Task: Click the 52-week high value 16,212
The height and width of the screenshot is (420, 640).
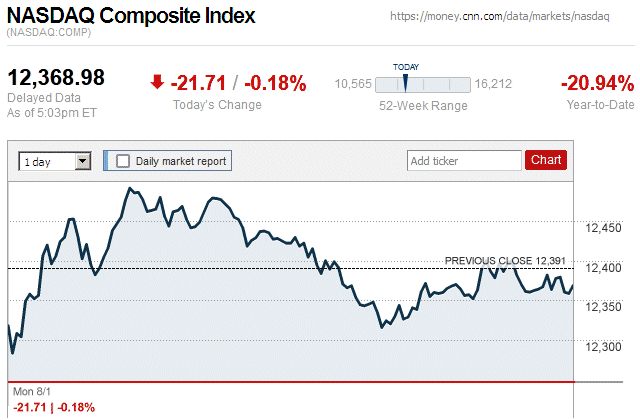Action: click(494, 84)
